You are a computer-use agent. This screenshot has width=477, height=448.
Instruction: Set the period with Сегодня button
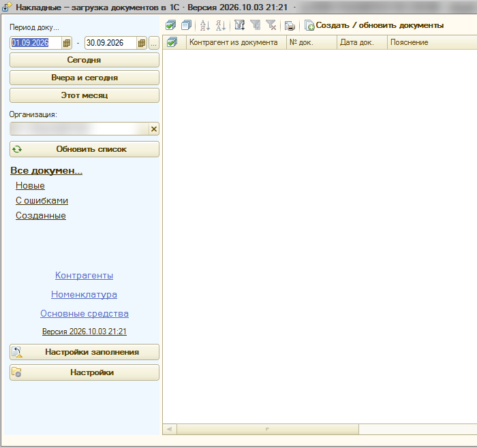coord(84,60)
